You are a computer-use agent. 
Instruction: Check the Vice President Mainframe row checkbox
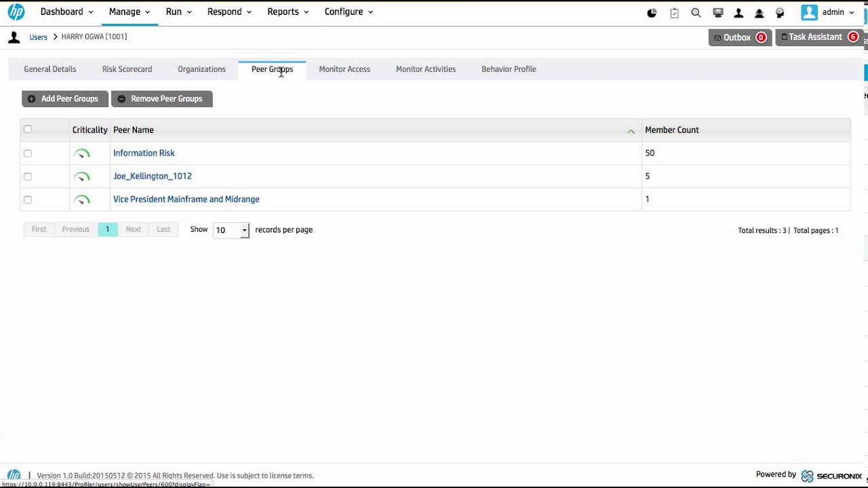(x=28, y=200)
